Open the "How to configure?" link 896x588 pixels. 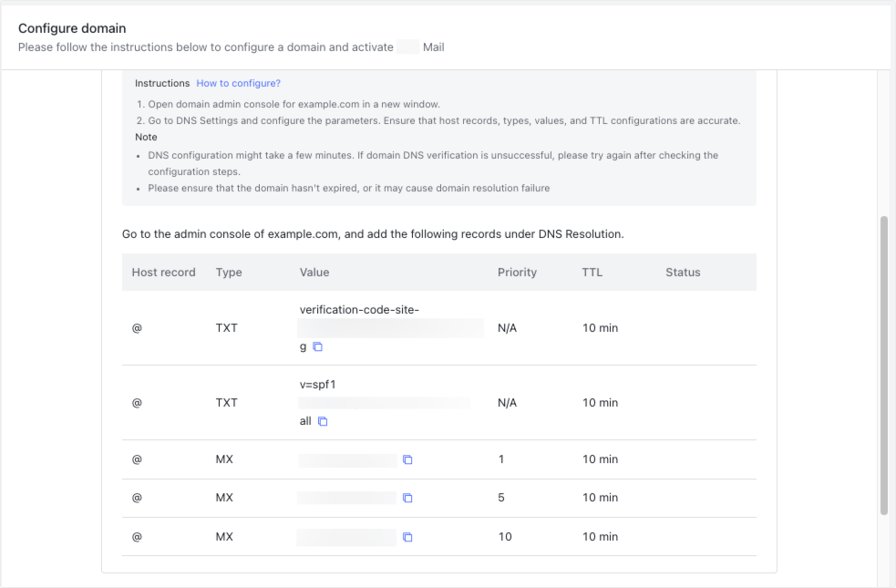(238, 83)
